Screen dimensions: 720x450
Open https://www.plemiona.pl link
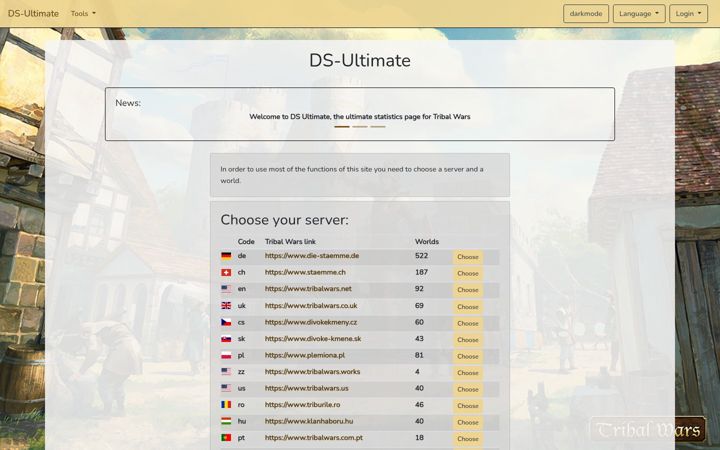pyautogui.click(x=305, y=355)
